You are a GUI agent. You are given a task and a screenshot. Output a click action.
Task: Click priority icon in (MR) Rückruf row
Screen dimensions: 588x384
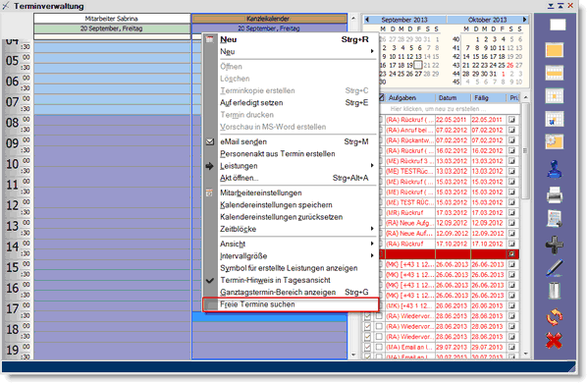(x=511, y=213)
